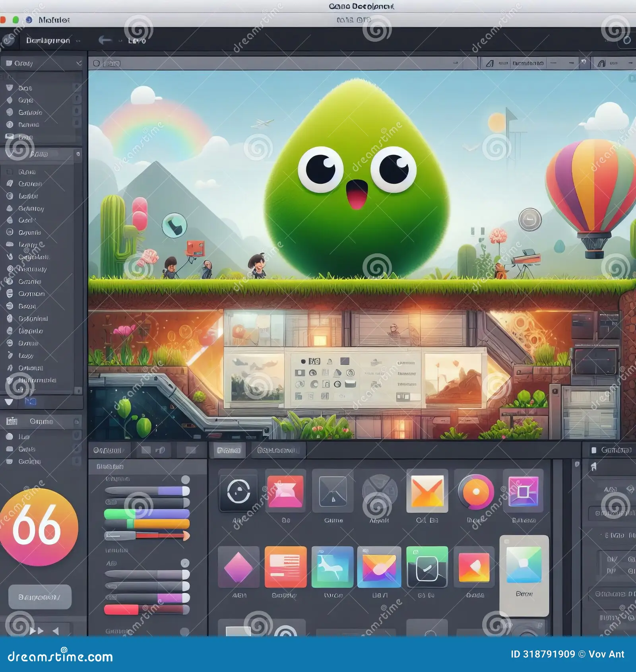Collapse the top-left hierarchy panel via its chevron
Viewport: 636px width, 672px height.
click(x=78, y=64)
